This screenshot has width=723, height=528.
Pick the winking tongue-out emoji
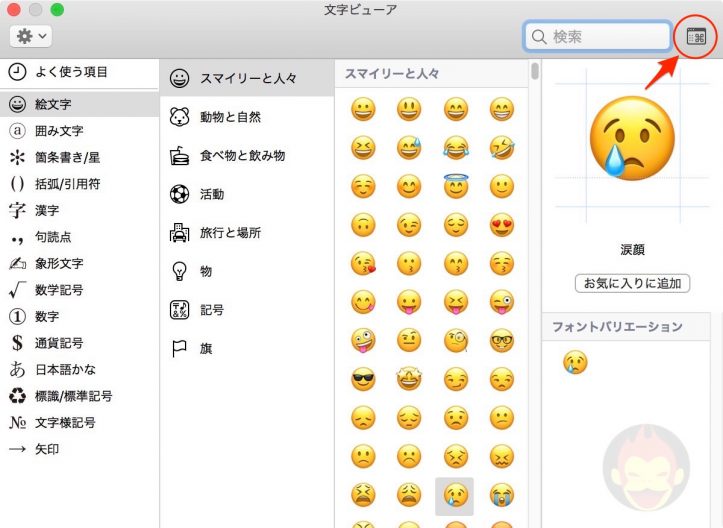coord(502,302)
